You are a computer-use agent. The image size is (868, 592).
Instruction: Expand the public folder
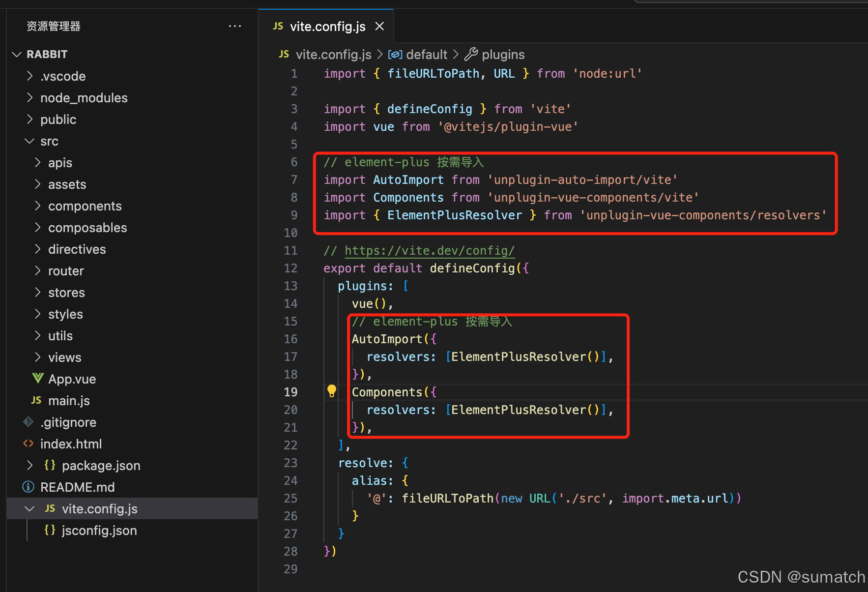point(30,119)
